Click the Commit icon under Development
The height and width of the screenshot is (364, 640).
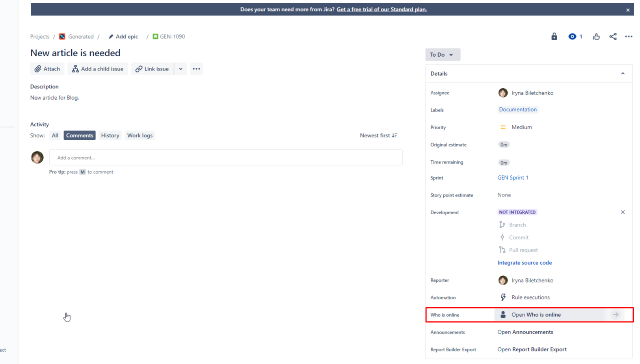(502, 237)
